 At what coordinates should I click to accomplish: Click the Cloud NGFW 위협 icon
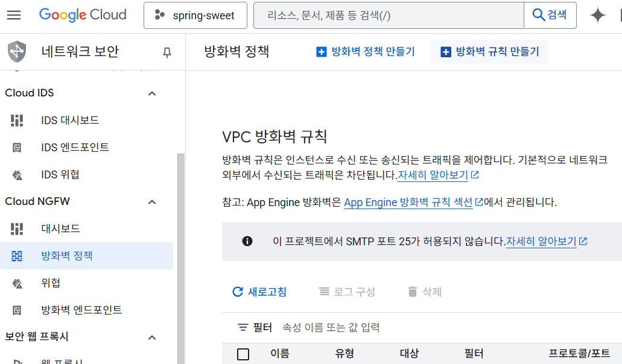click(x=17, y=284)
